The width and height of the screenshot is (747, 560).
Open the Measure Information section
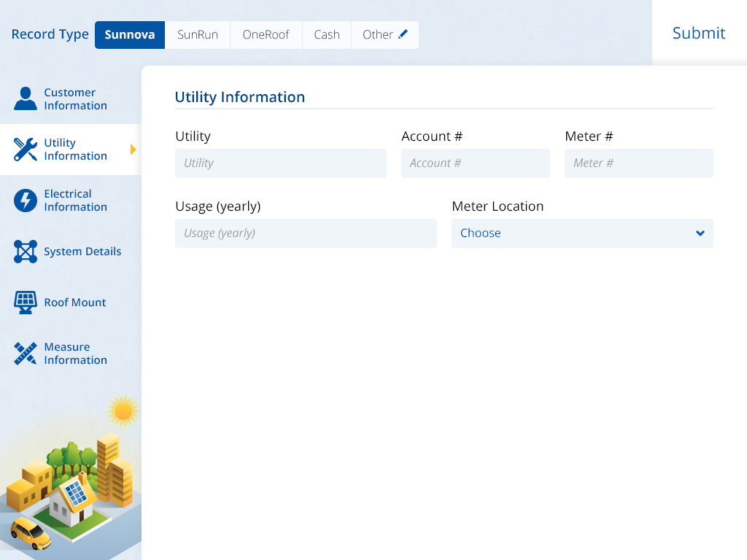[71, 354]
